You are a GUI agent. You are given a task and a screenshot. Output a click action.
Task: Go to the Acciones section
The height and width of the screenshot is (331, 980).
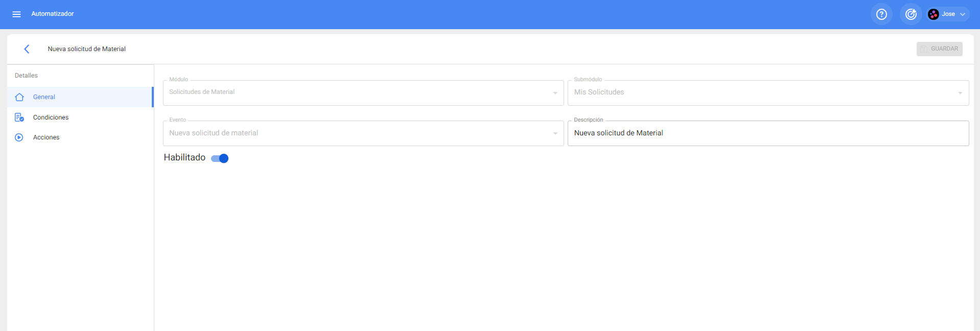point(46,137)
